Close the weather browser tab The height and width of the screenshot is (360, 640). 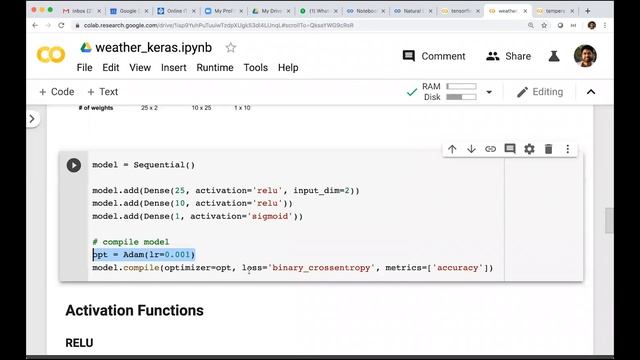(x=525, y=11)
